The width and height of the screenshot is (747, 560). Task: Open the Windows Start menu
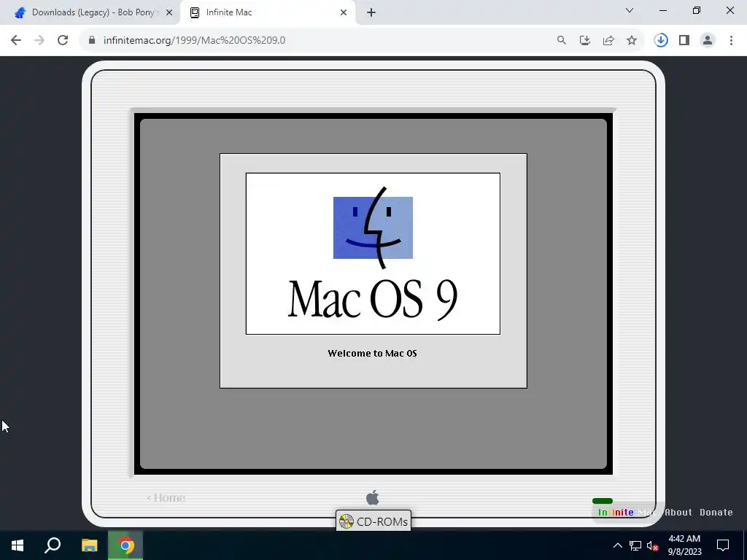(x=18, y=545)
